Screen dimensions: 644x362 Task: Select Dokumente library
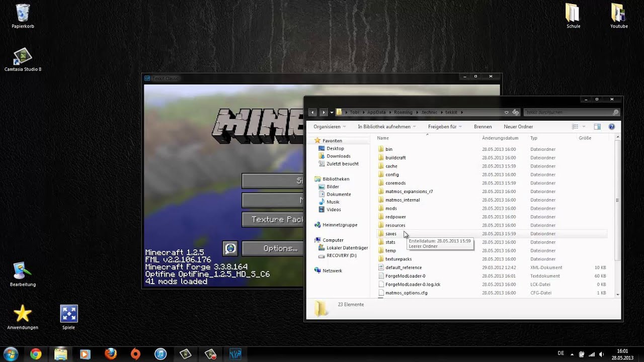click(x=339, y=194)
